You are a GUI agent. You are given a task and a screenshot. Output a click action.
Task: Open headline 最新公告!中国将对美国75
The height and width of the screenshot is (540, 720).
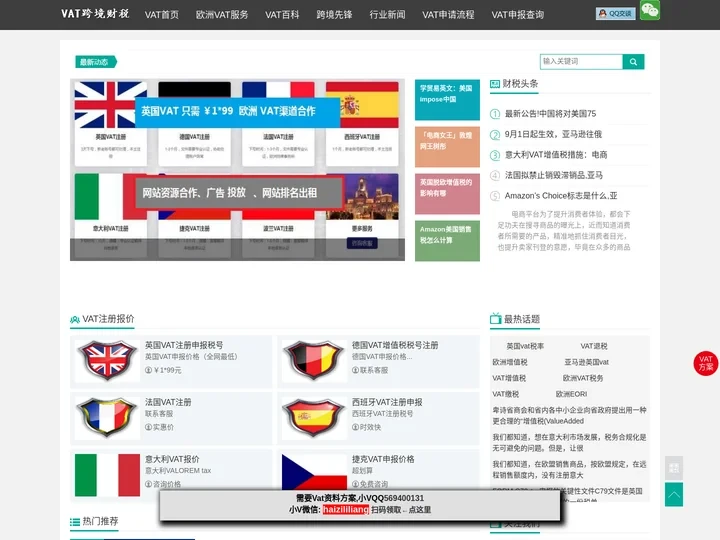(550, 113)
